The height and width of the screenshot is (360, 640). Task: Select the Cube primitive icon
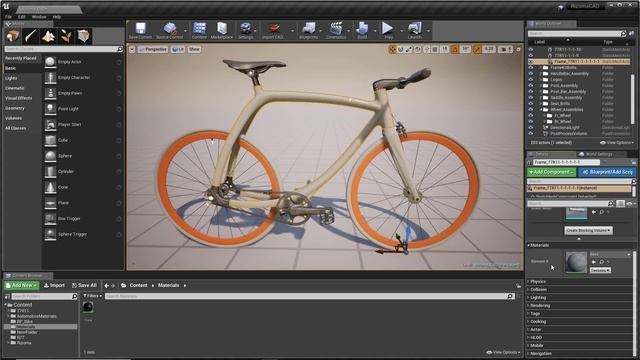pos(50,140)
